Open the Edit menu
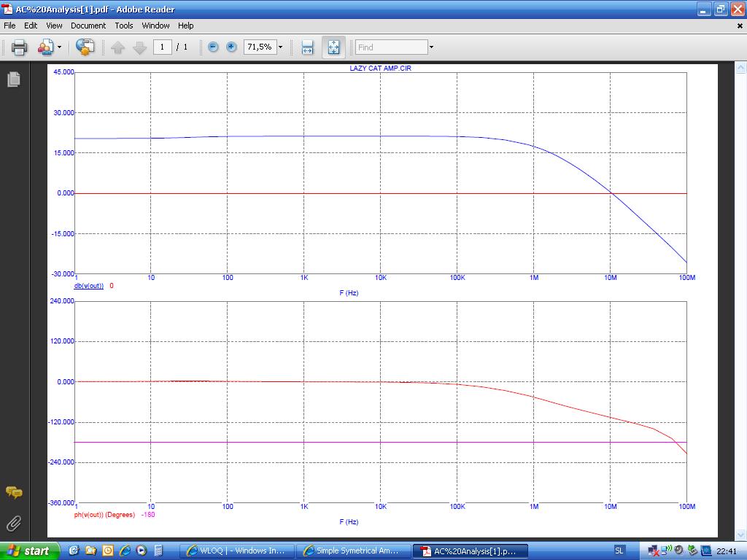Viewport: 747px width, 560px height. (31, 26)
